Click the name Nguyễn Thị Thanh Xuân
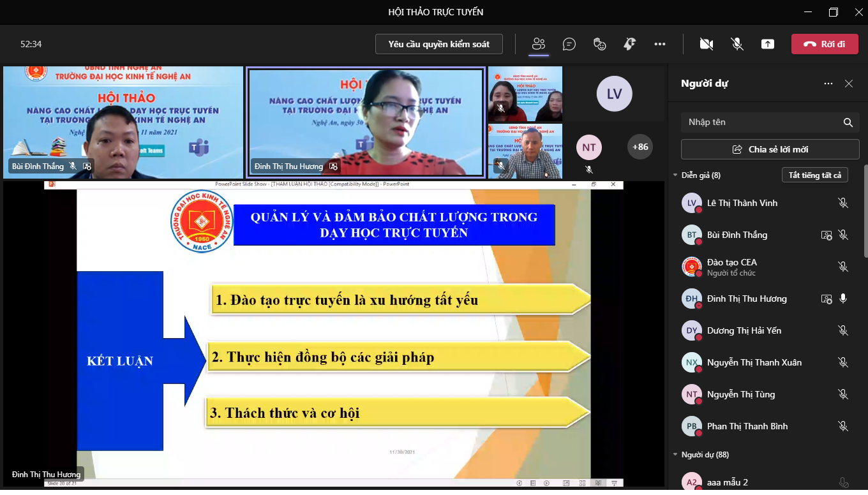The image size is (868, 495). coord(754,362)
